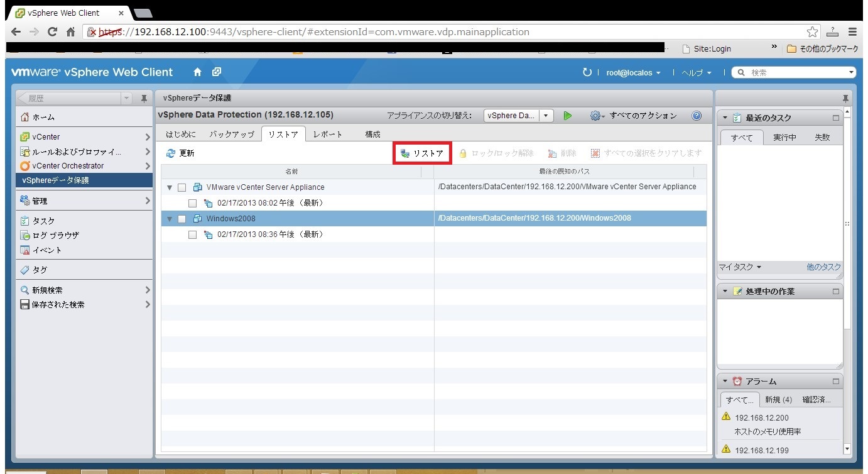Go back in the browser
This screenshot has height=474, width=868.
point(16,32)
